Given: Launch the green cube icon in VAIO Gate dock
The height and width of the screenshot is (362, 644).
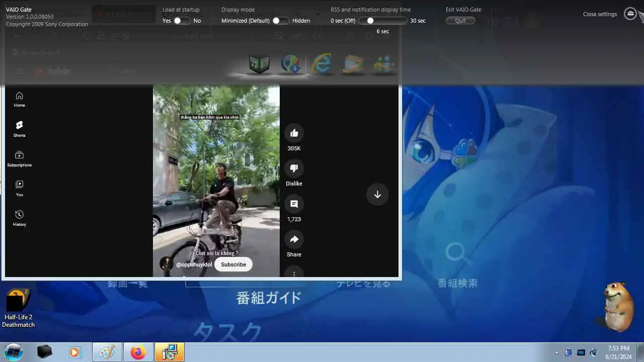Looking at the screenshot, I should [x=260, y=64].
